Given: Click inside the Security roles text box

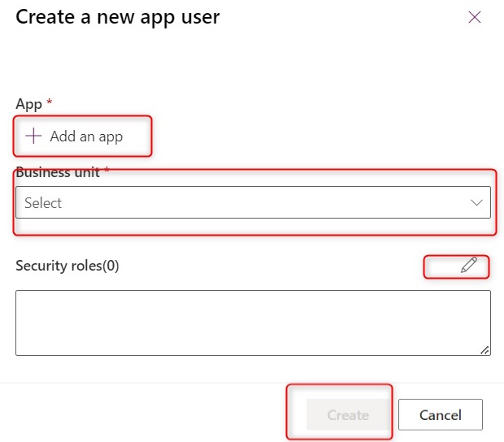Looking at the screenshot, I should point(252,323).
